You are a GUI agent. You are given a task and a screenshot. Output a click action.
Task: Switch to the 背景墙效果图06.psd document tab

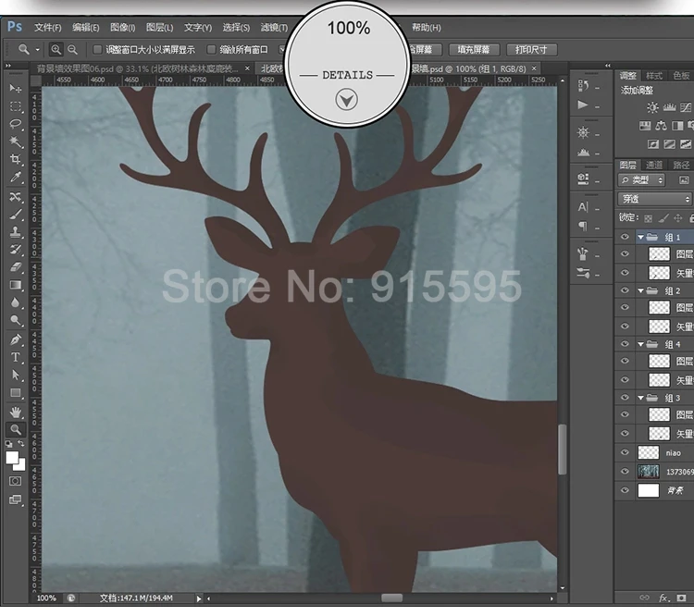[137, 68]
